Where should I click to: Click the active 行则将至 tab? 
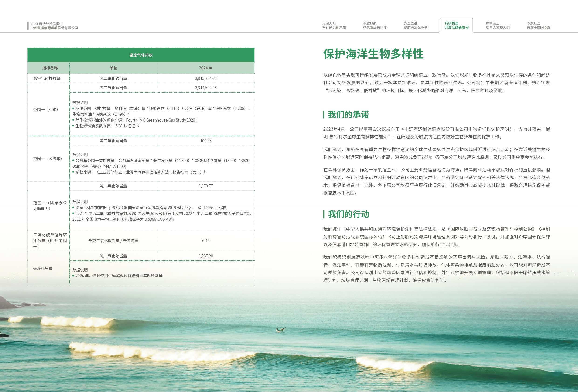[x=456, y=25]
